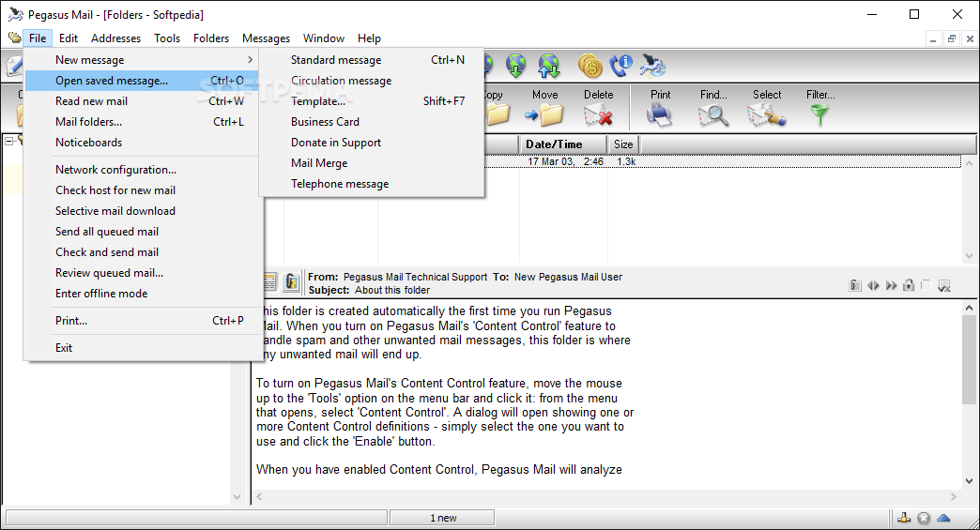
Task: Click the blue triangle status bar icon
Action: point(943,518)
